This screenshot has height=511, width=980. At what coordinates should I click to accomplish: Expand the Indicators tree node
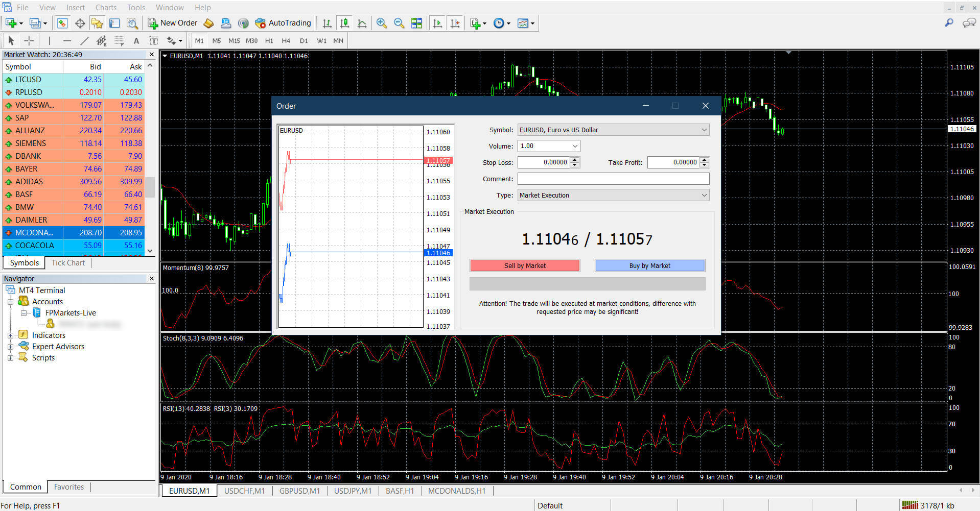pos(10,335)
